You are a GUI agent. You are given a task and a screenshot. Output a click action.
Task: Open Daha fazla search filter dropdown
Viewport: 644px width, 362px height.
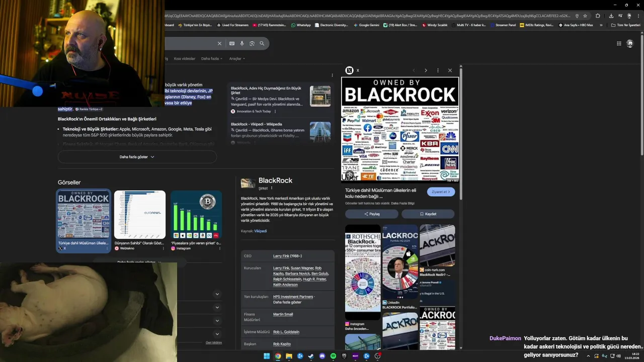(211, 58)
